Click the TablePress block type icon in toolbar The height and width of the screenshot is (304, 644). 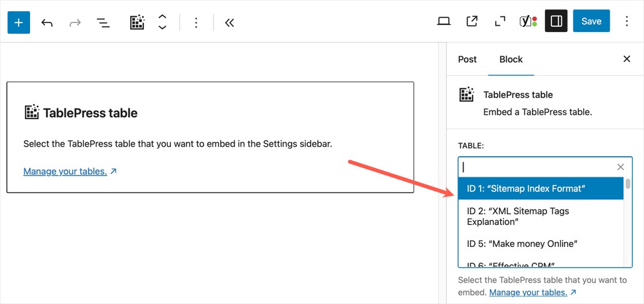click(137, 22)
